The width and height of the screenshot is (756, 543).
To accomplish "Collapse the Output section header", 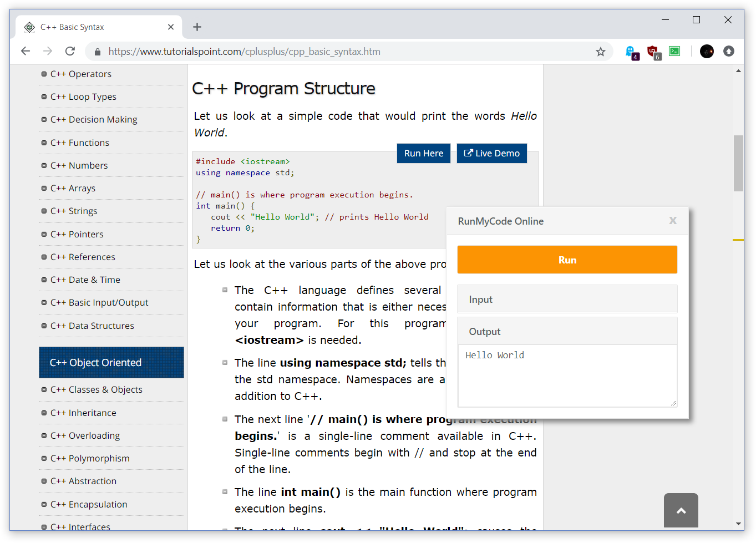I will [567, 331].
